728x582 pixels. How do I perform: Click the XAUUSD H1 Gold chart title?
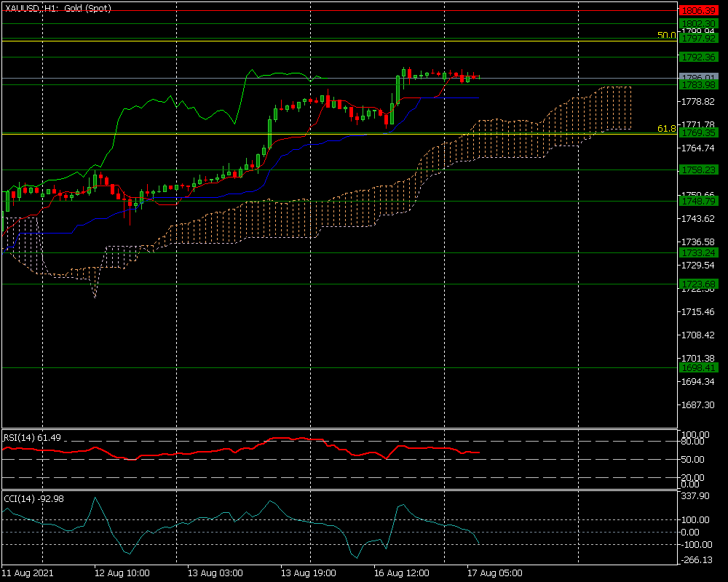(56, 7)
